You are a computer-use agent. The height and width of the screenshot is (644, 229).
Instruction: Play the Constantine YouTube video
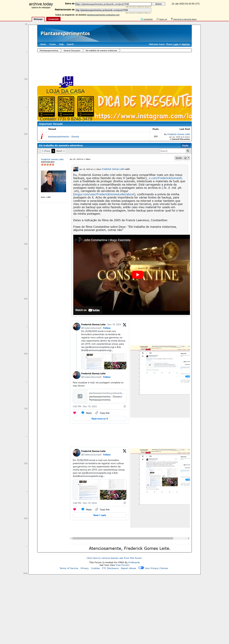tap(137, 275)
